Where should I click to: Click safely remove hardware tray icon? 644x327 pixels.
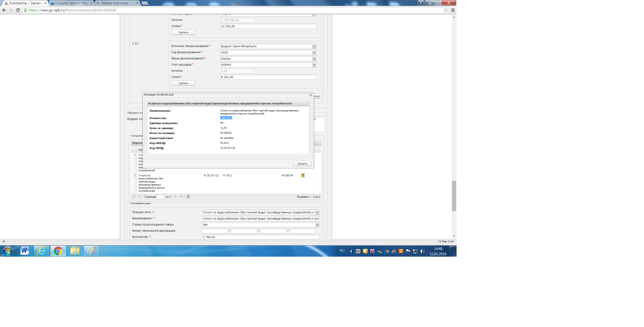click(x=380, y=251)
